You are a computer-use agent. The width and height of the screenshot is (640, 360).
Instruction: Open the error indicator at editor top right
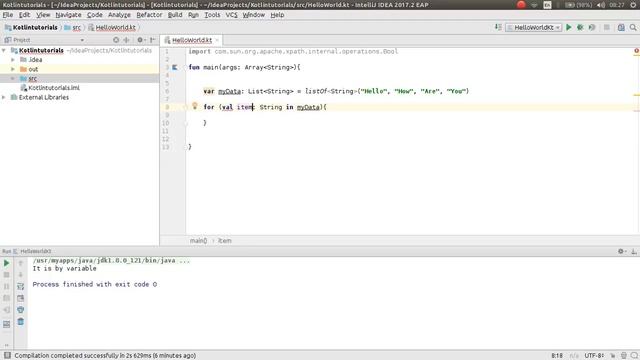pyautogui.click(x=636, y=51)
